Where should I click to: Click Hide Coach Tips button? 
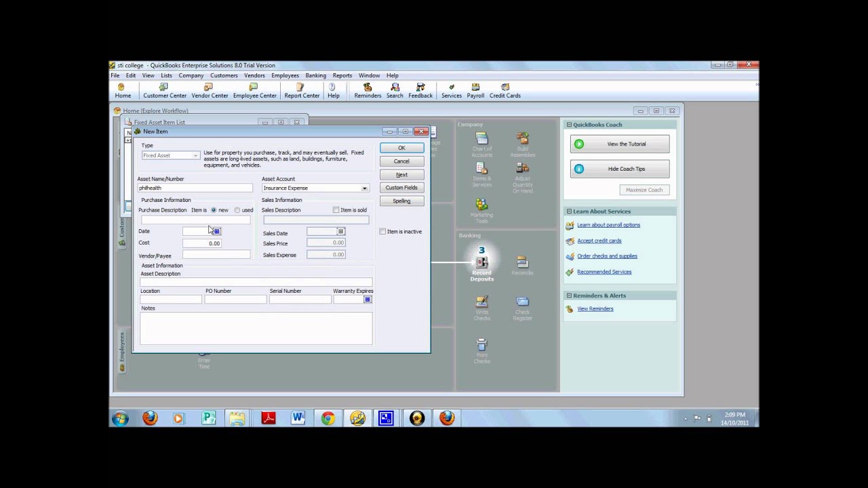[620, 169]
